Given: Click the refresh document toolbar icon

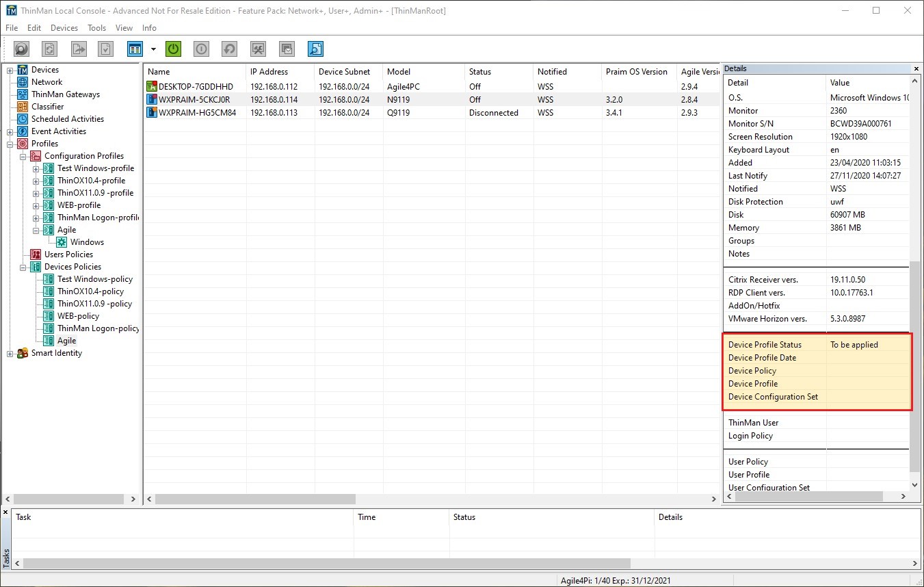Looking at the screenshot, I should (x=50, y=49).
